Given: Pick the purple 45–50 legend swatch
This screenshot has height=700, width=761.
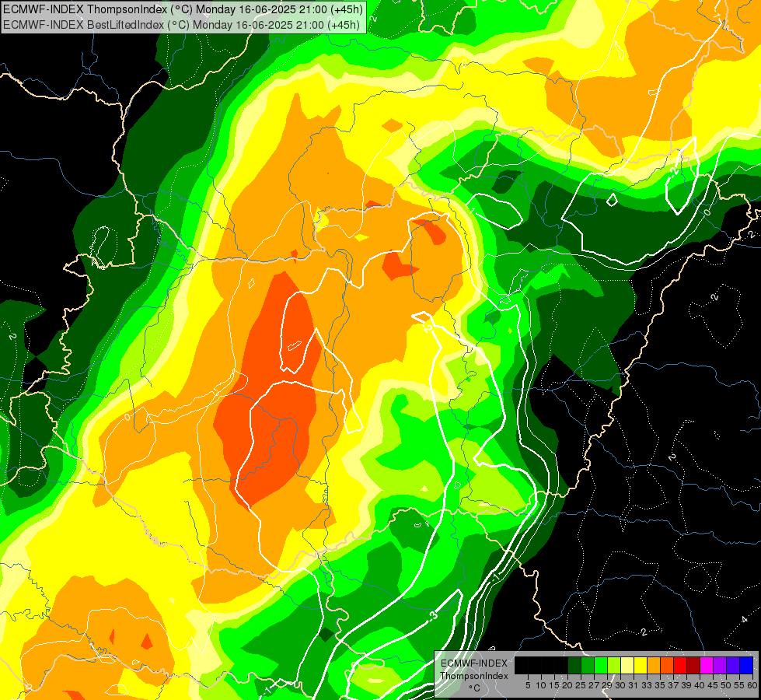Looking at the screenshot, I should pyautogui.click(x=720, y=665).
